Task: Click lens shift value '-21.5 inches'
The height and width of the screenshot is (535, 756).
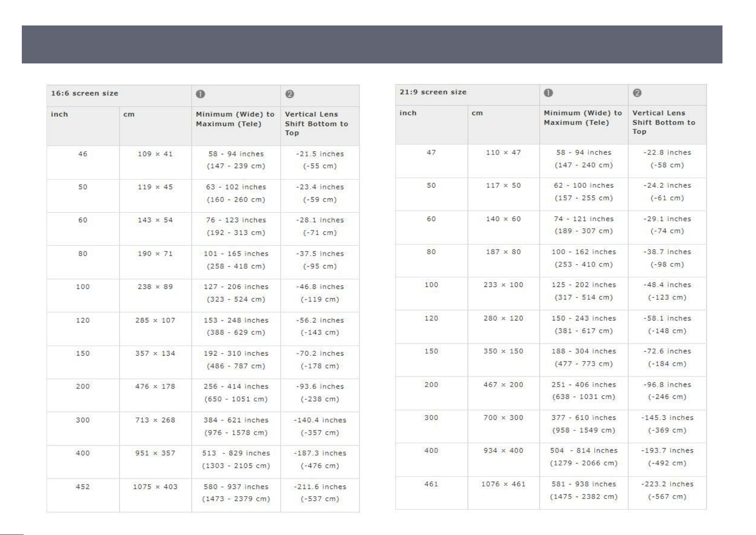Action: click(x=320, y=154)
